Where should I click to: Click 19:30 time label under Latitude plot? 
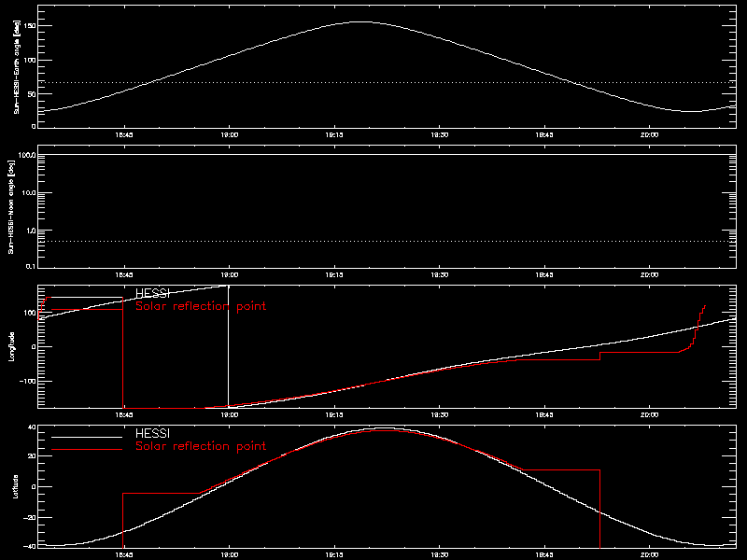(x=439, y=554)
